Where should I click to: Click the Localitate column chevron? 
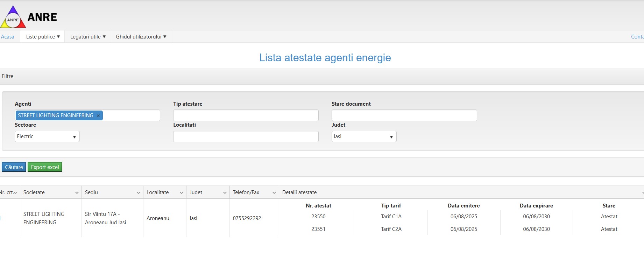pos(182,193)
